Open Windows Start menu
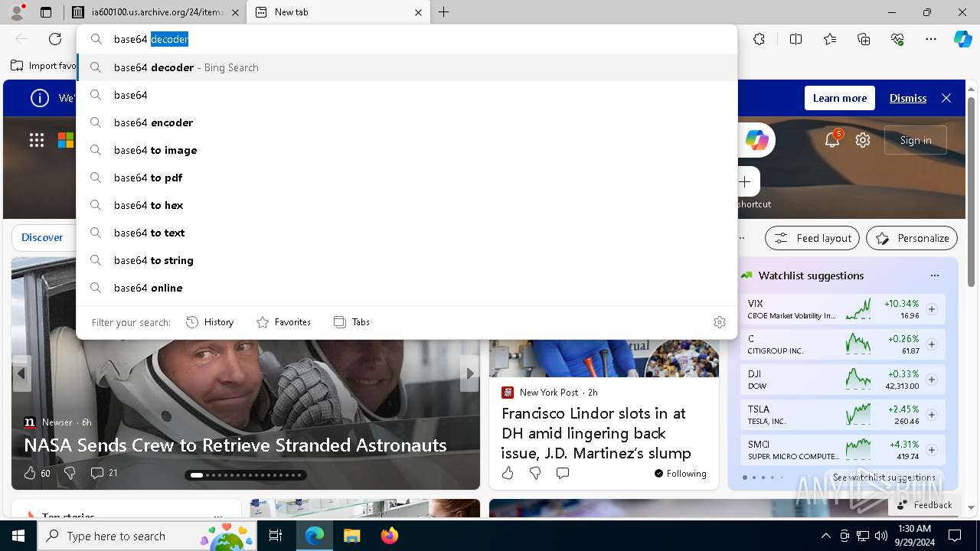This screenshot has height=551, width=980. pyautogui.click(x=18, y=536)
